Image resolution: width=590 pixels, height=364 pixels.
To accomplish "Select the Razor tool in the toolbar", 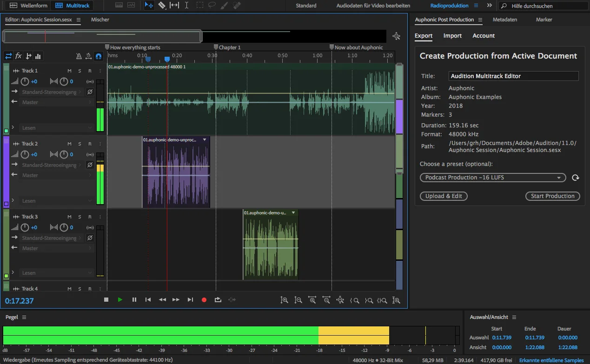I will [162, 6].
